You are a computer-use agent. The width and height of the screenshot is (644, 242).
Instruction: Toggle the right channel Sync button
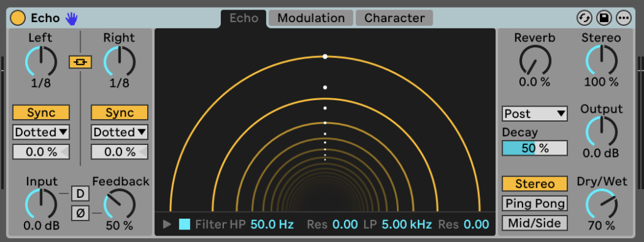coord(119,112)
